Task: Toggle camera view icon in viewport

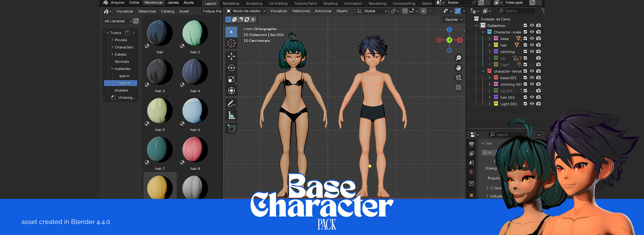Action: 458,78
